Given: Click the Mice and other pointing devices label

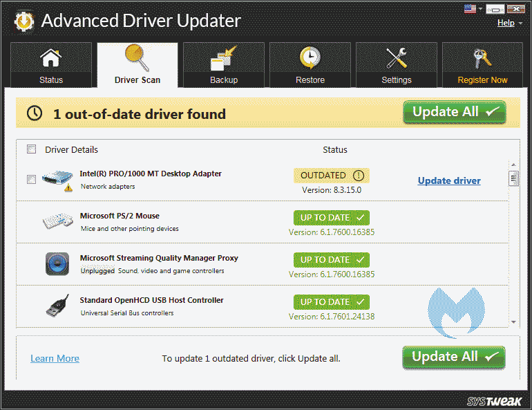Looking at the screenshot, I should tap(130, 228).
